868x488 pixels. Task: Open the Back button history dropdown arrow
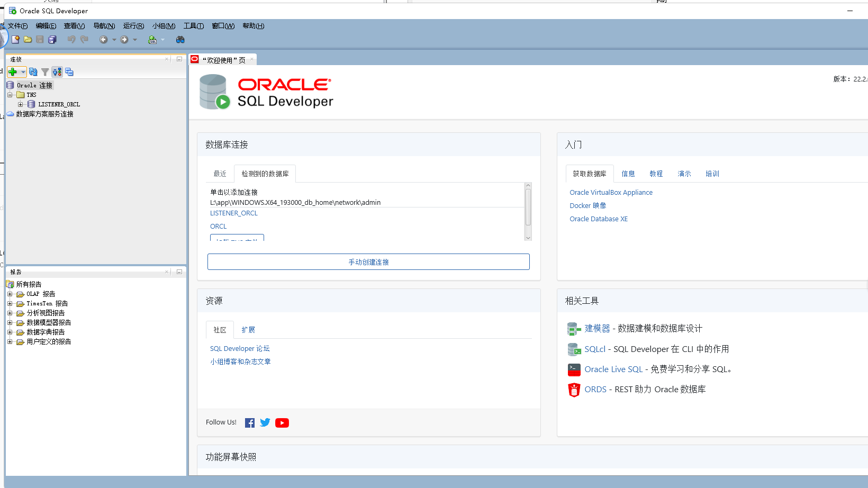(114, 40)
